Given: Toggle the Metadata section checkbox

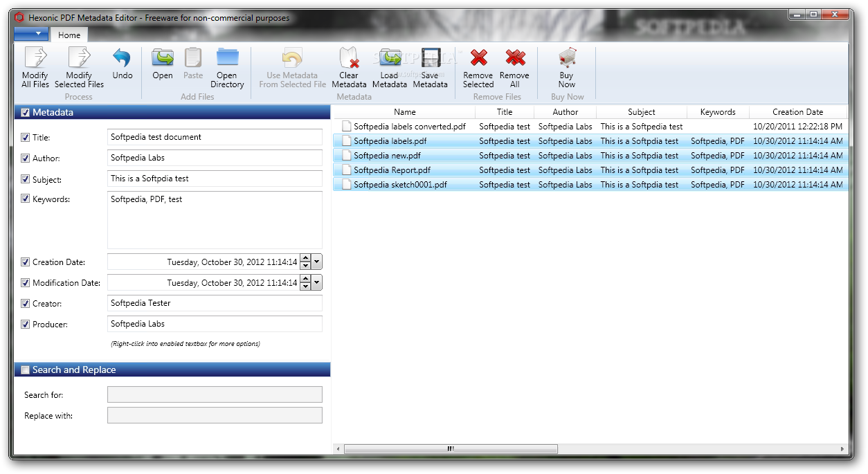Looking at the screenshot, I should coord(26,113).
